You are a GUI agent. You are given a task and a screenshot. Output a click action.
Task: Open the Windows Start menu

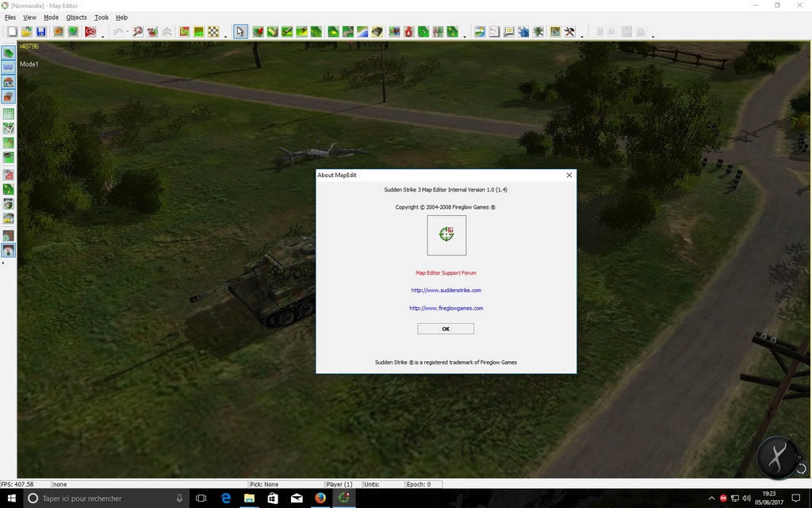(x=11, y=498)
